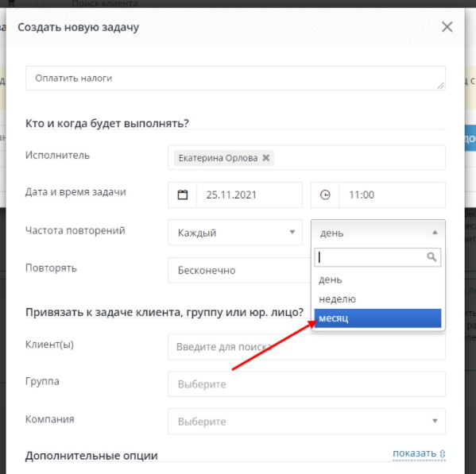Close the Создать новую задачу dialog
Viewport: 476px width, 474px height.
pos(447,27)
